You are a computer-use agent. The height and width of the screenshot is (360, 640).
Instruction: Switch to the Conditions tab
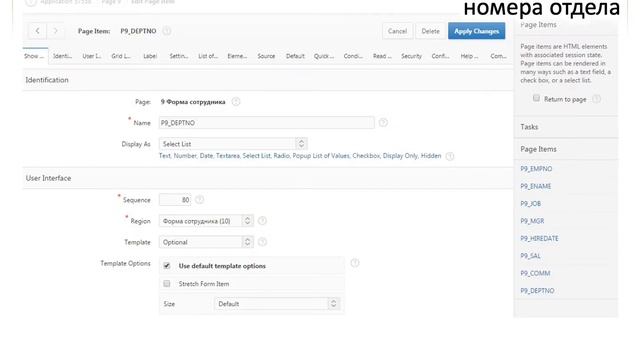click(x=353, y=56)
